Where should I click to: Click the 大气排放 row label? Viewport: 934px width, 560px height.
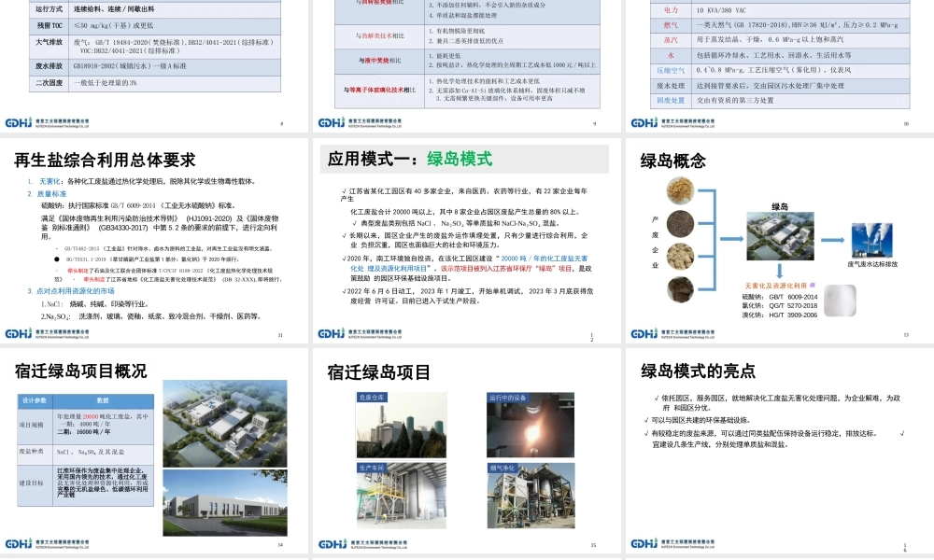pyautogui.click(x=49, y=42)
